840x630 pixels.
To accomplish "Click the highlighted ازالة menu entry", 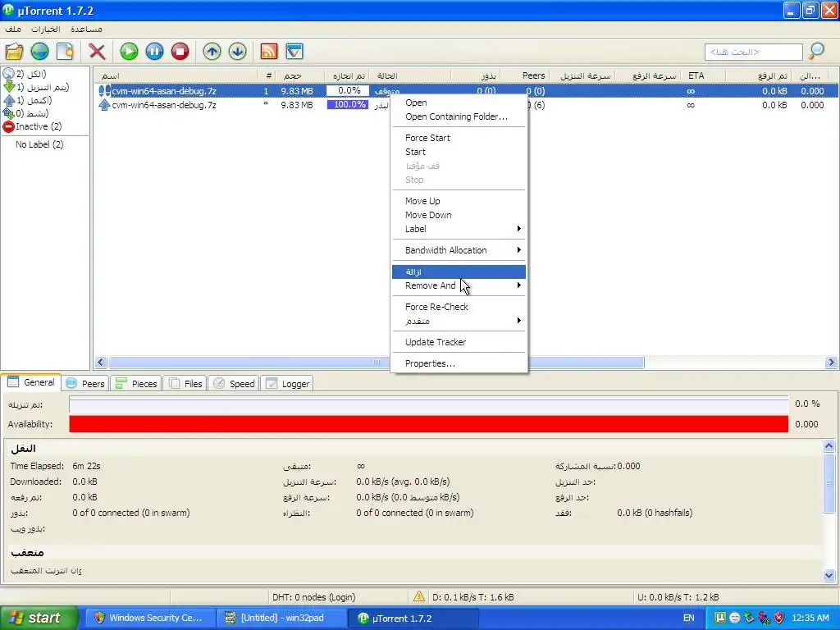I will tap(459, 272).
